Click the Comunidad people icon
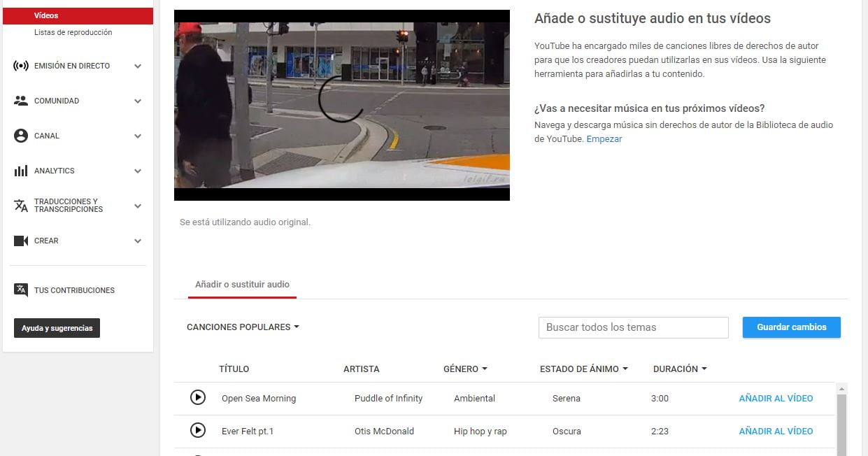 pyautogui.click(x=21, y=101)
